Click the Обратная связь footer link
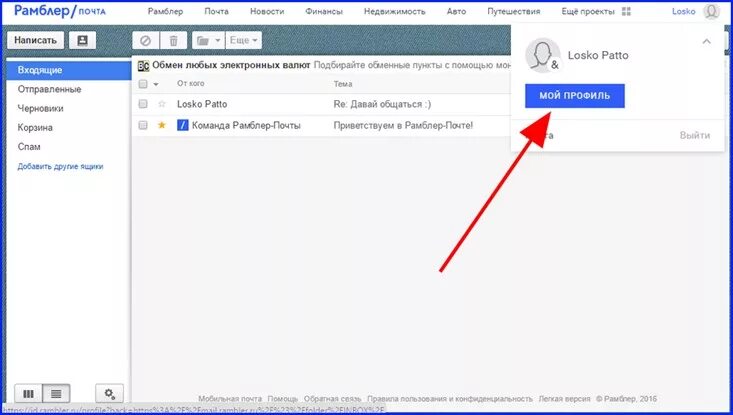The image size is (733, 415). click(x=332, y=399)
